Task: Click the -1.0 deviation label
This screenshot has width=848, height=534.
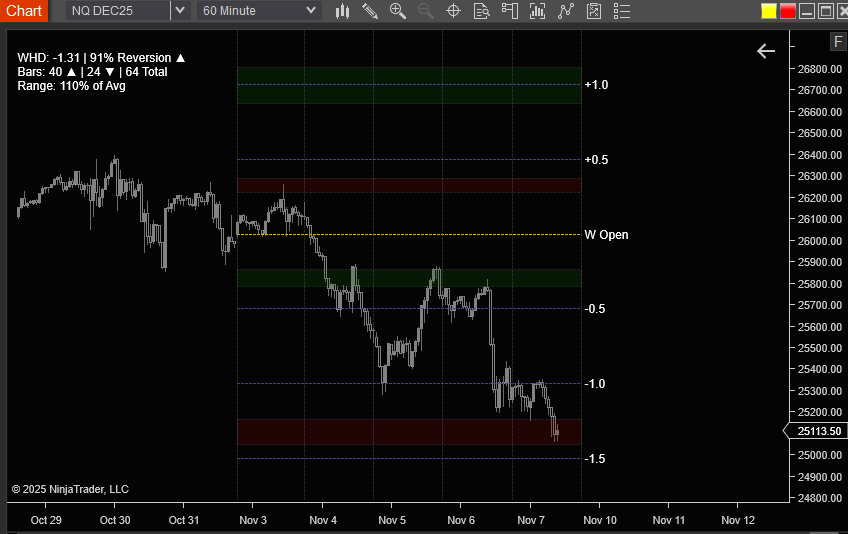Action: tap(595, 384)
